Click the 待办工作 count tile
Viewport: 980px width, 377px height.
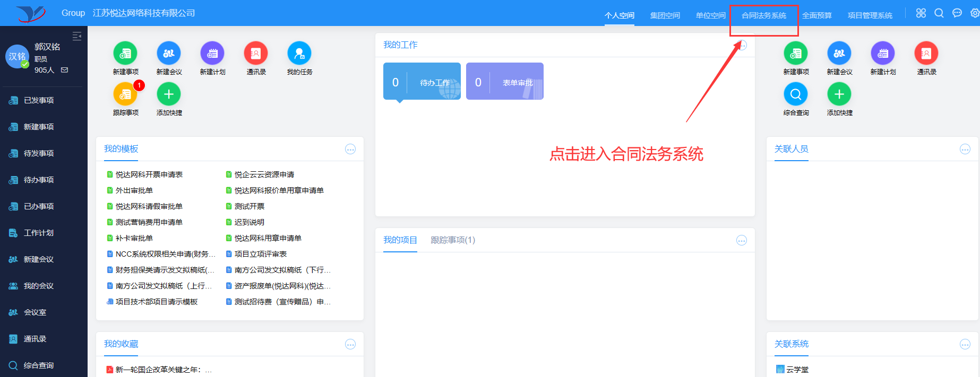point(422,82)
